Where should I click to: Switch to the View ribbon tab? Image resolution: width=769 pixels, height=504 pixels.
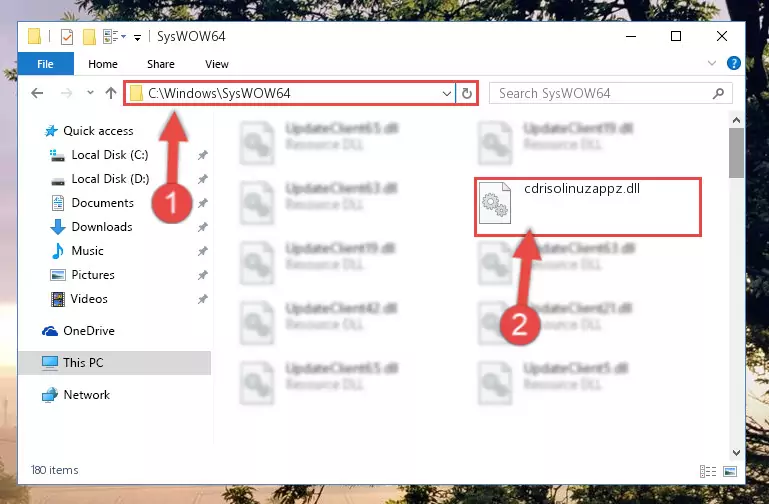coord(217,64)
